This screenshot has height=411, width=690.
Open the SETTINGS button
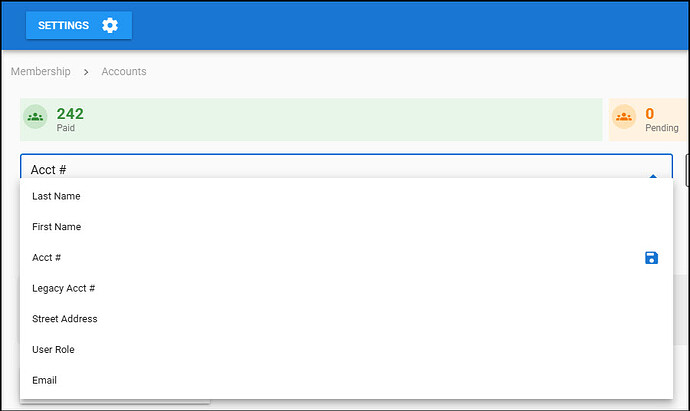78,25
